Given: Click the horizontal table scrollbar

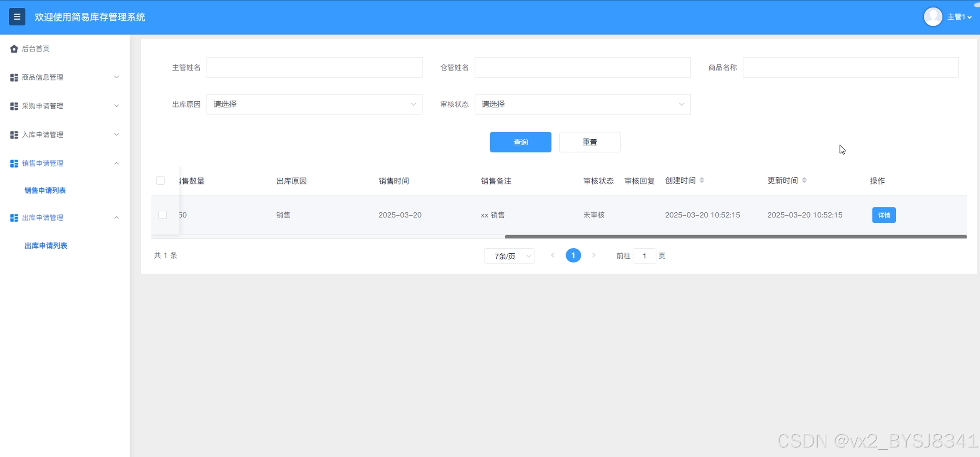Looking at the screenshot, I should point(735,237).
